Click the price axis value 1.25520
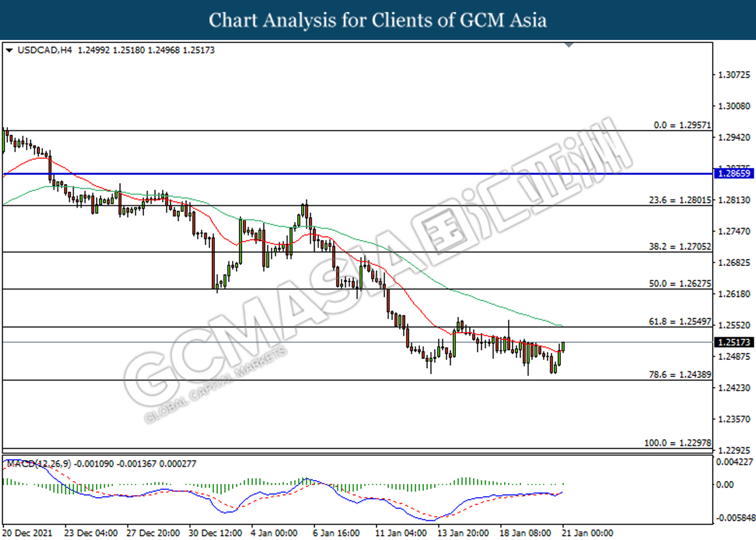Image resolution: width=756 pixels, height=540 pixels. 734,325
